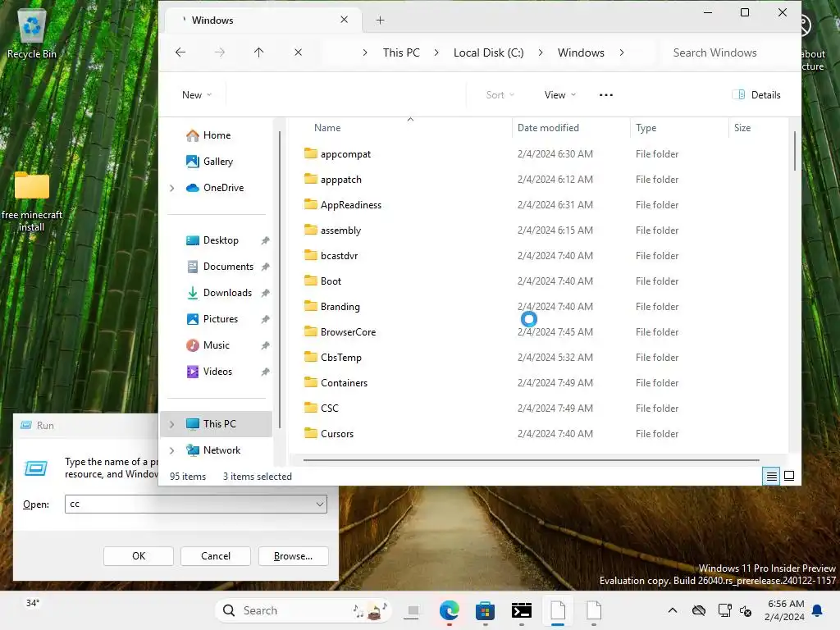Open Microsoft Store from the taskbar
Image resolution: width=840 pixels, height=630 pixels.
click(x=485, y=610)
